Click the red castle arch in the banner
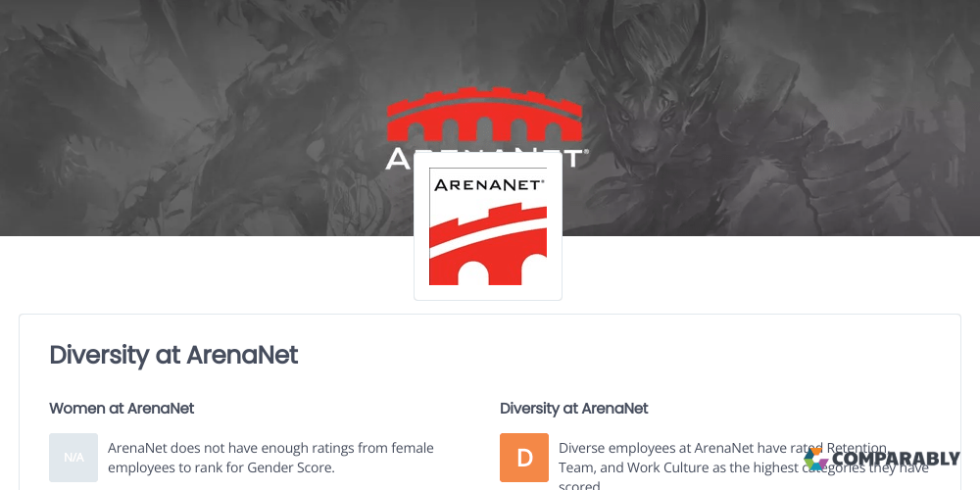 484,115
